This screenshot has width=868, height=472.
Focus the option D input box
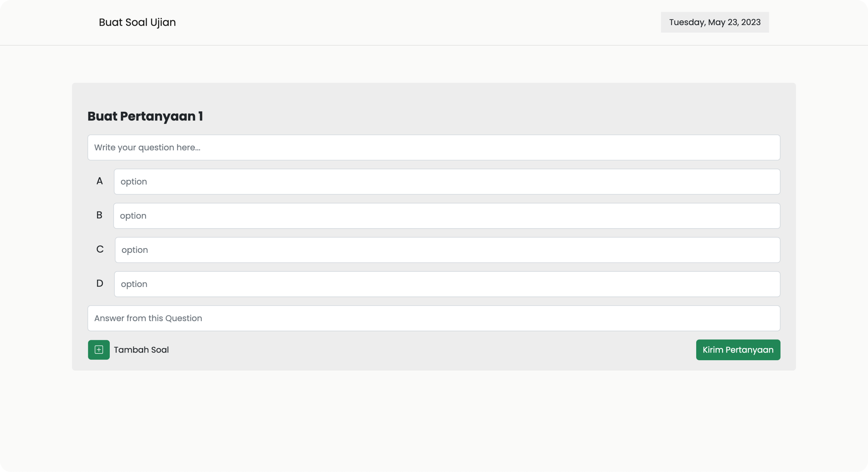coord(447,284)
